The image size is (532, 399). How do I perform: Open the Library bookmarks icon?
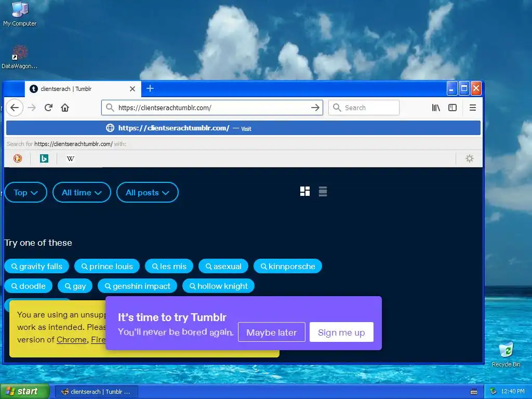point(436,108)
